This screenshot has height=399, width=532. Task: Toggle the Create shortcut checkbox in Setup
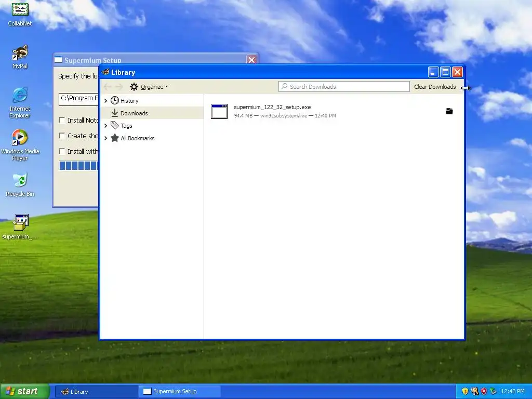click(62, 136)
